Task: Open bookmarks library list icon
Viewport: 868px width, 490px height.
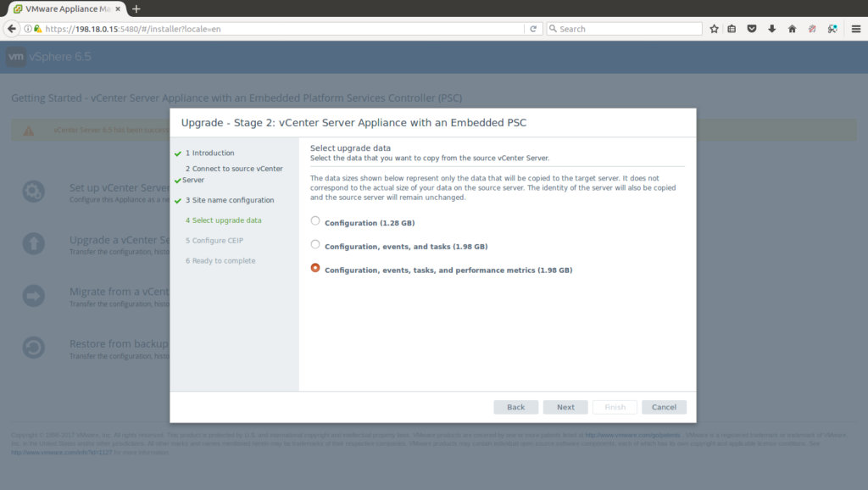Action: click(x=732, y=29)
